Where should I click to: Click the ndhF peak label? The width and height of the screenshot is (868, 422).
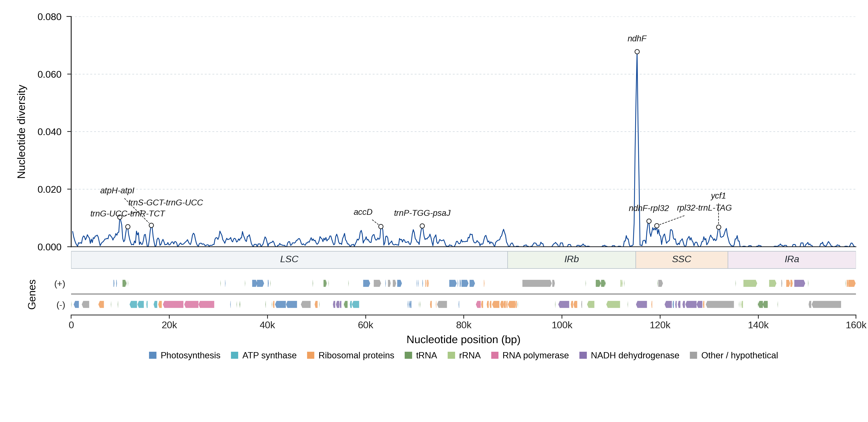637,39
